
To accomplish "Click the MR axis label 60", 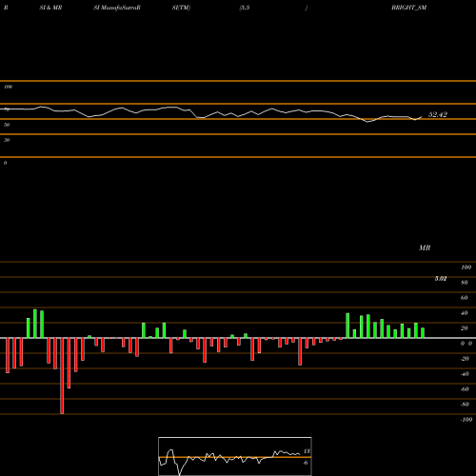I will (464, 298).
